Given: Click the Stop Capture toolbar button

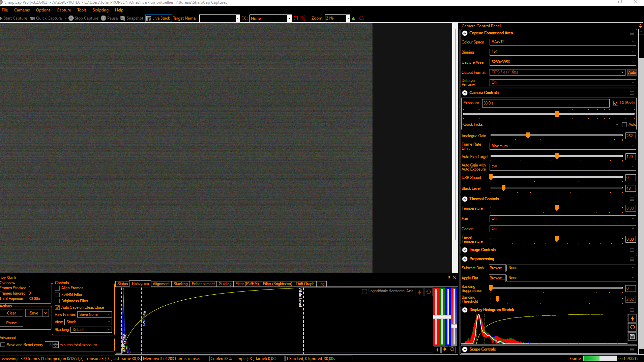Looking at the screenshot, I should coord(83,18).
